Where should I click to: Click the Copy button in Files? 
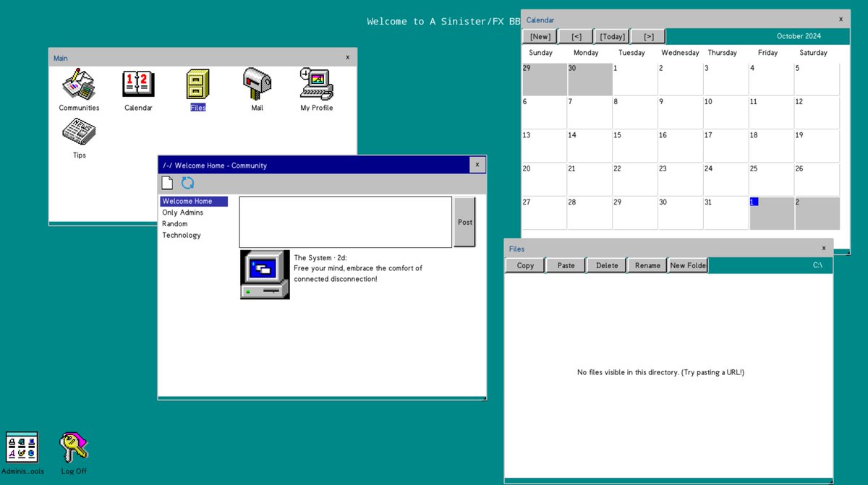(x=525, y=265)
